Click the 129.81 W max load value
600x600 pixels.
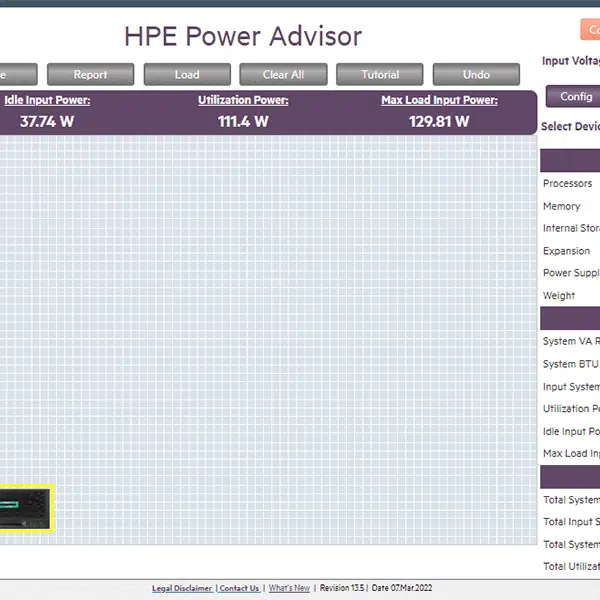pos(439,122)
